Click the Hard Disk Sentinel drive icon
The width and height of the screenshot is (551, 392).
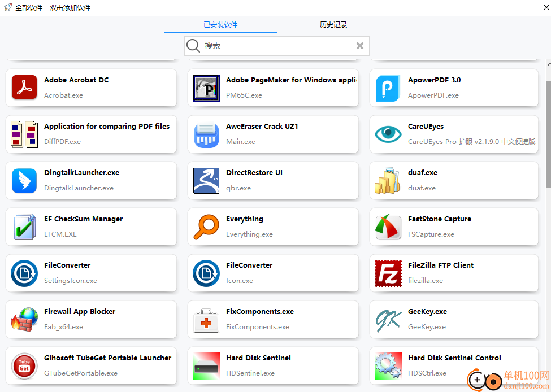206,366
